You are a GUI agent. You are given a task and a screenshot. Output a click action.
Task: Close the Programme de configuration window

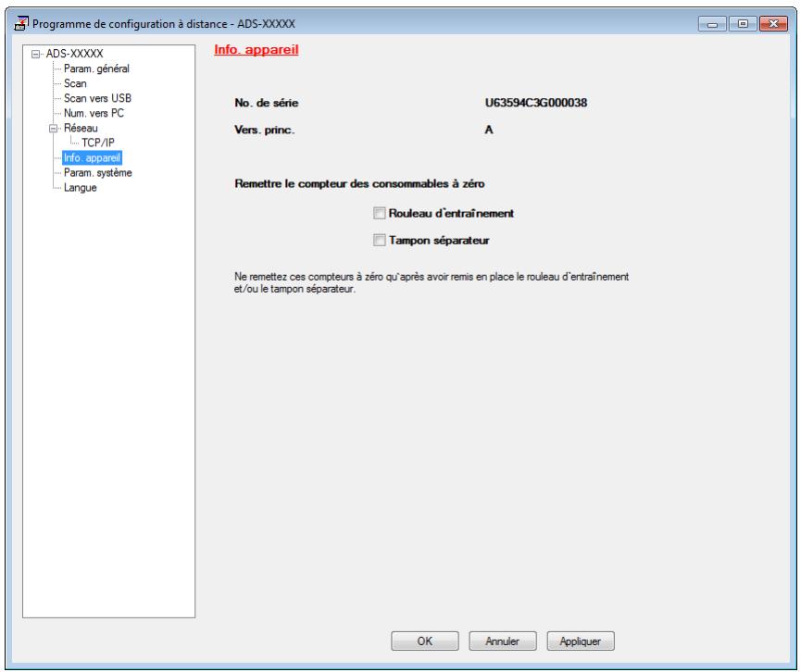[x=773, y=23]
